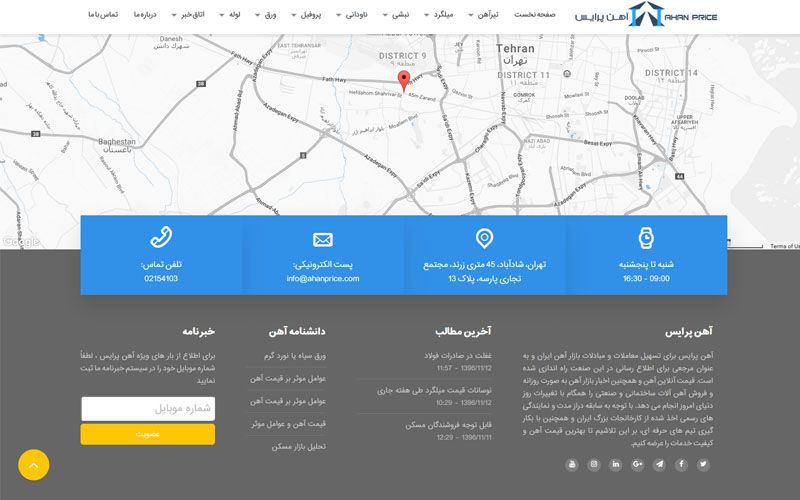The width and height of the screenshot is (800, 500).
Task: Expand the لوله dropdown menu
Action: 230,15
